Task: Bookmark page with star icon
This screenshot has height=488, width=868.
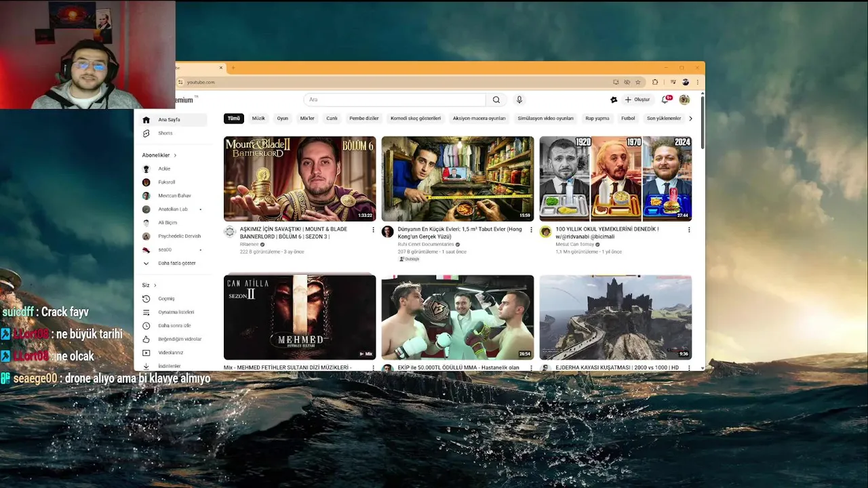Action: click(637, 82)
